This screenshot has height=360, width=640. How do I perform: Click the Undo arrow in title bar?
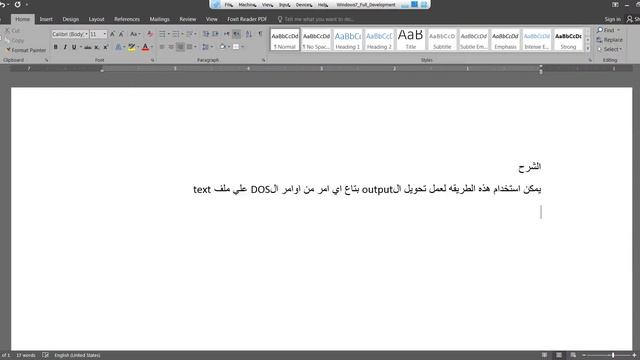pos(2,4)
